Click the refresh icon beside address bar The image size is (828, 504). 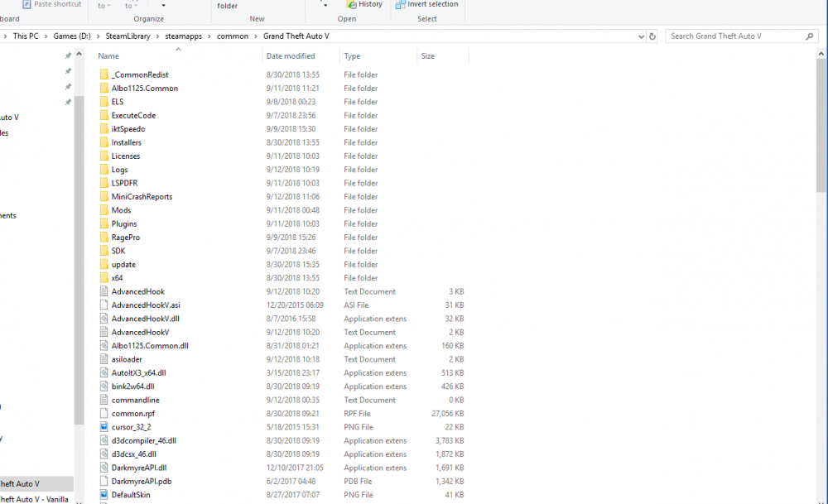click(x=652, y=36)
